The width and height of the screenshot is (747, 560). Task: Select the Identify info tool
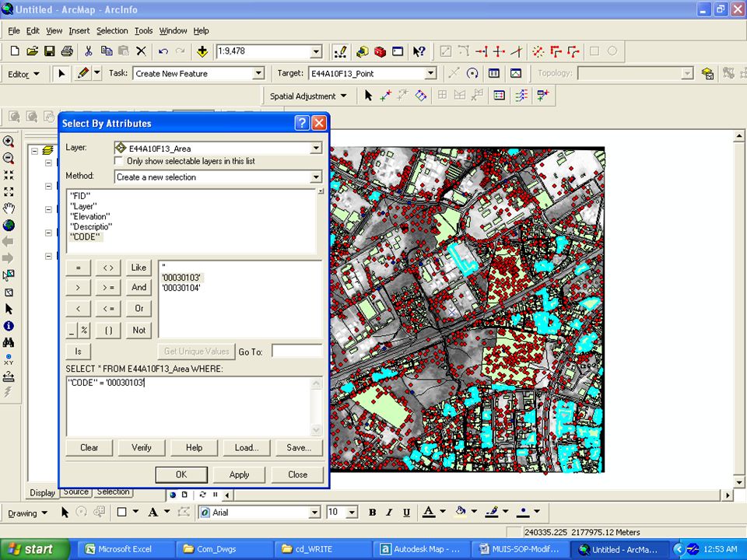pyautogui.click(x=9, y=326)
